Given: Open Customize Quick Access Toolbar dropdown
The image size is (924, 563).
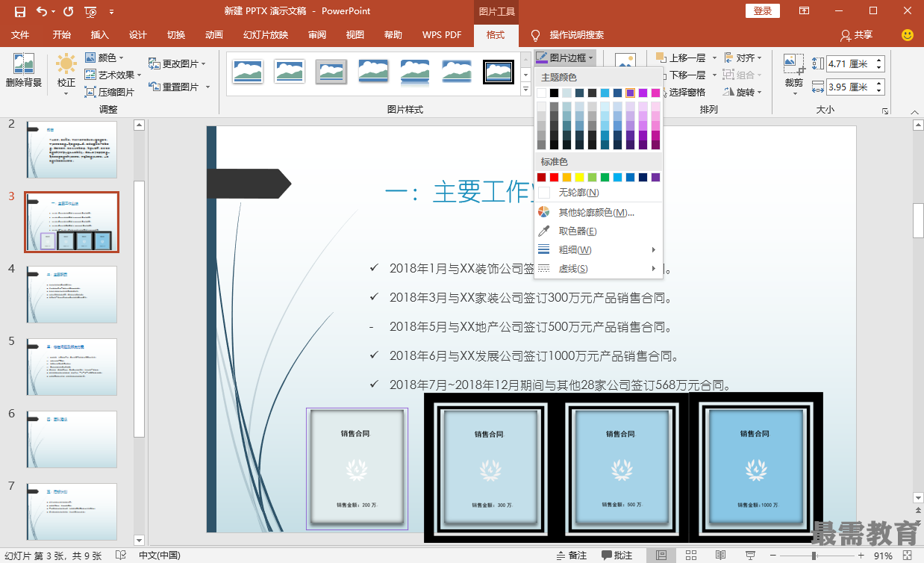Looking at the screenshot, I should point(112,11).
